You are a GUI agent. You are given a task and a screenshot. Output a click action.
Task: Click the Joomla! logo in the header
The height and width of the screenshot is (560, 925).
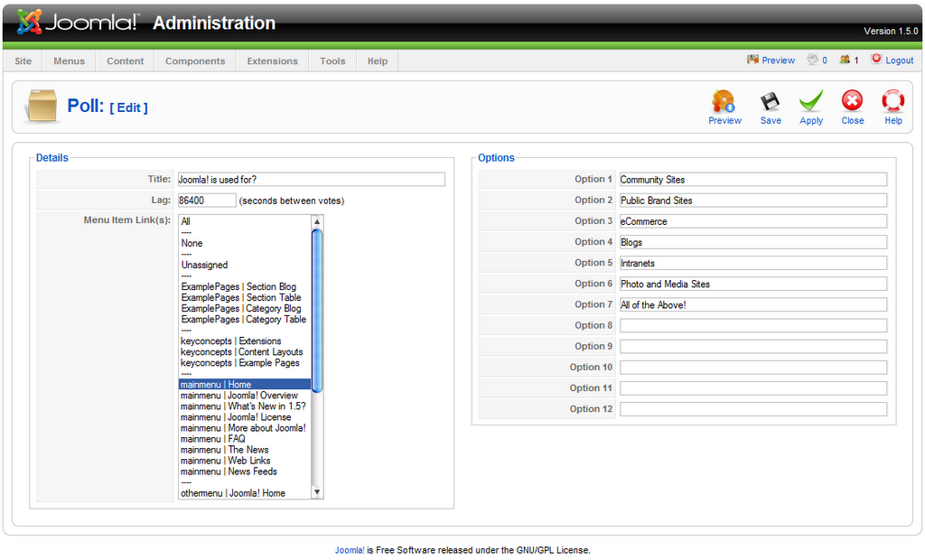(x=78, y=22)
